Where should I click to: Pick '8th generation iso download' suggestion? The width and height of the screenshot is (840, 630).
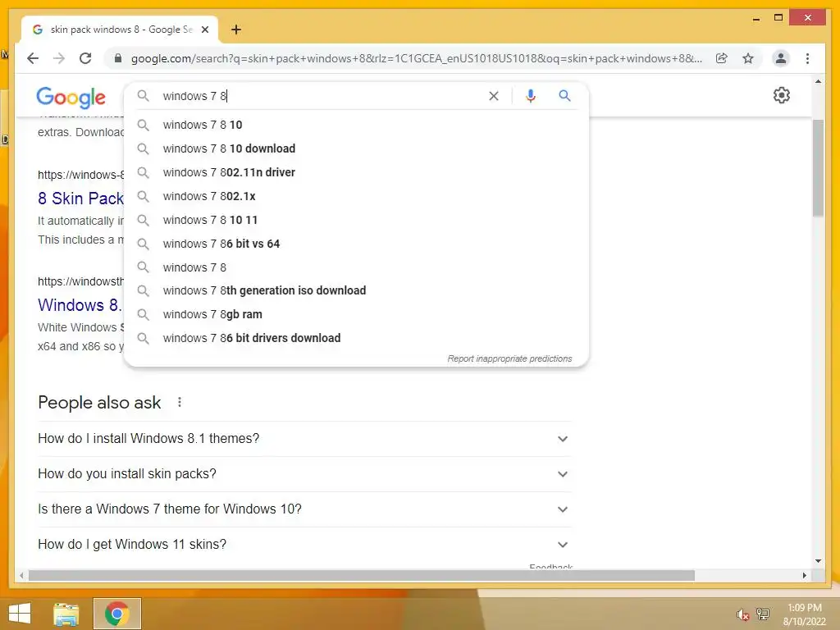[x=356, y=290]
